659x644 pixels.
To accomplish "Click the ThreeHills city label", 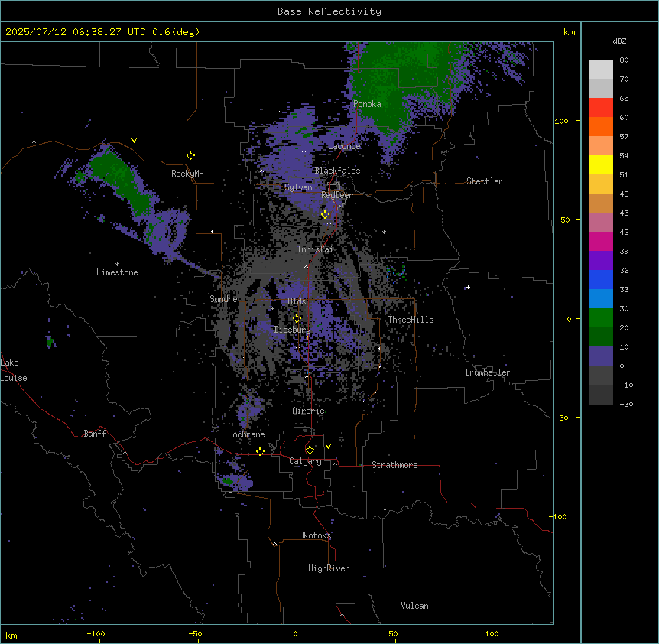I will coord(411,320).
